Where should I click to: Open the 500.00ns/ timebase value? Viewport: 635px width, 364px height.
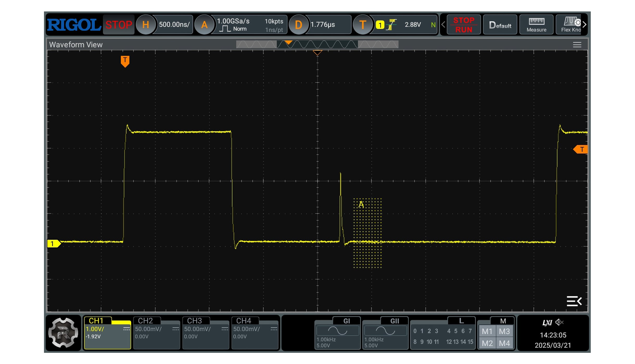(x=174, y=24)
